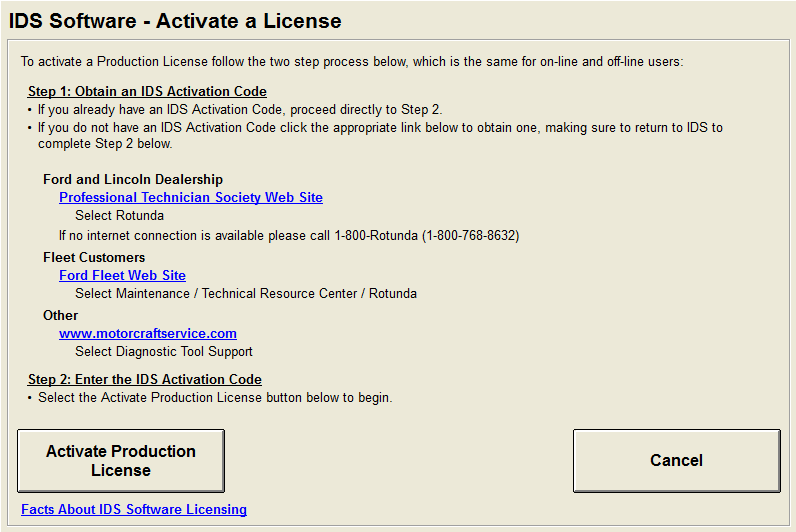This screenshot has width=796, height=532.
Task: Click the 'Select Rotunda' instruction text
Action: coord(119,216)
